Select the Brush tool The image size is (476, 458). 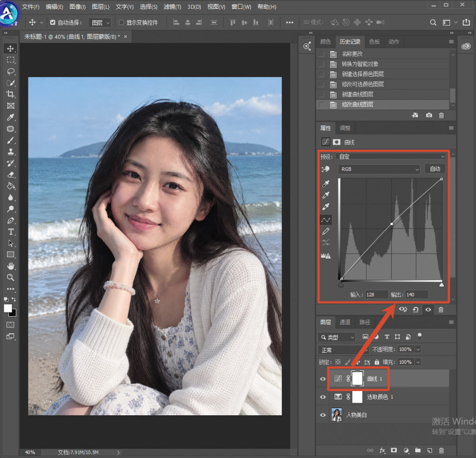point(11,140)
